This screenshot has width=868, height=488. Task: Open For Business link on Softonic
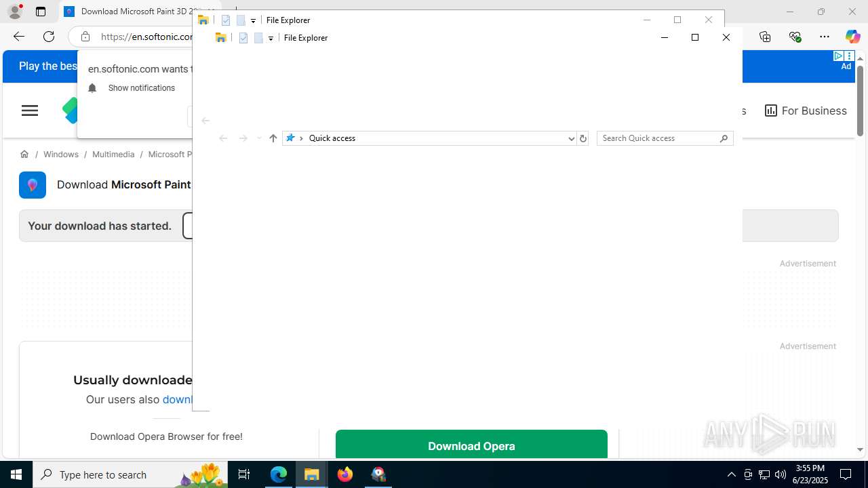806,110
